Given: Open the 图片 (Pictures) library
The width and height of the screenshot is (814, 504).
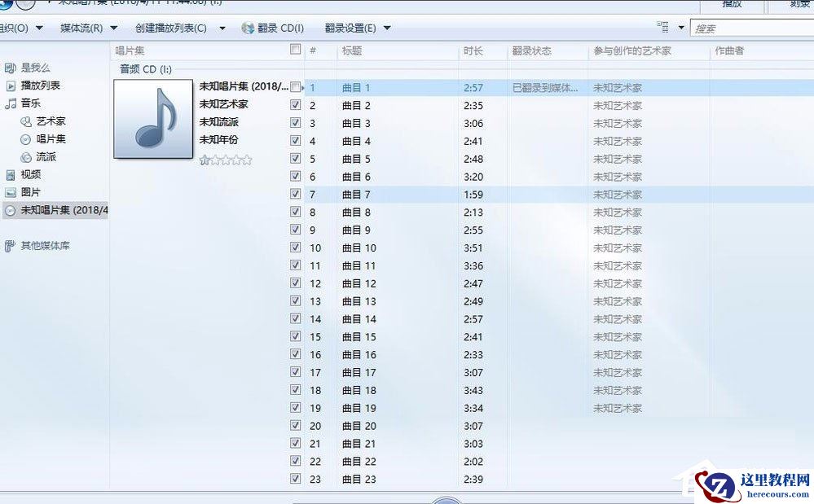Looking at the screenshot, I should click(x=31, y=193).
